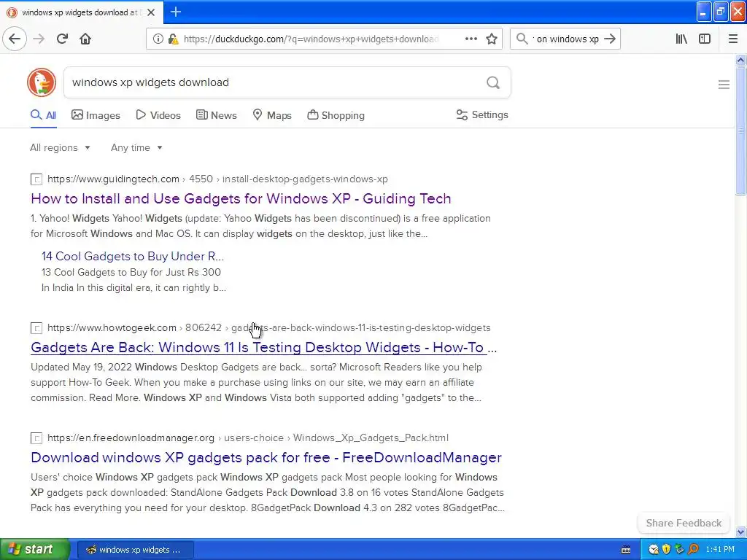Click the guidingtech.com URL breadcrumb

click(217, 179)
